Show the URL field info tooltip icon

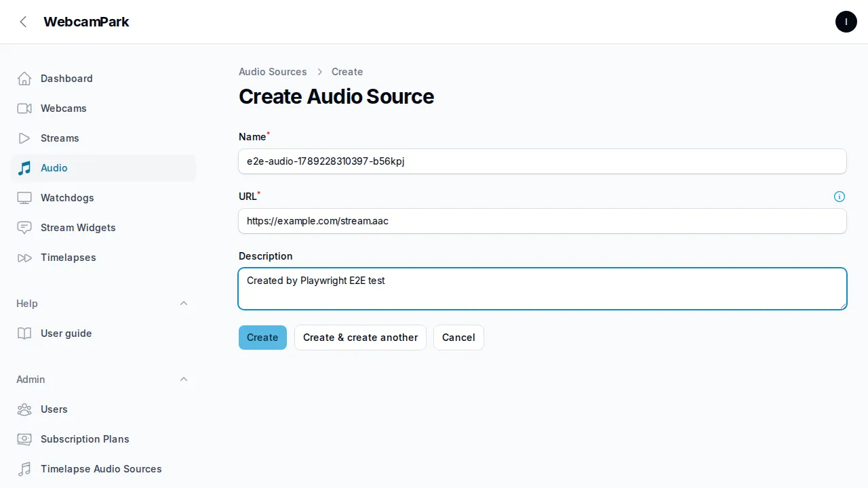(x=840, y=197)
